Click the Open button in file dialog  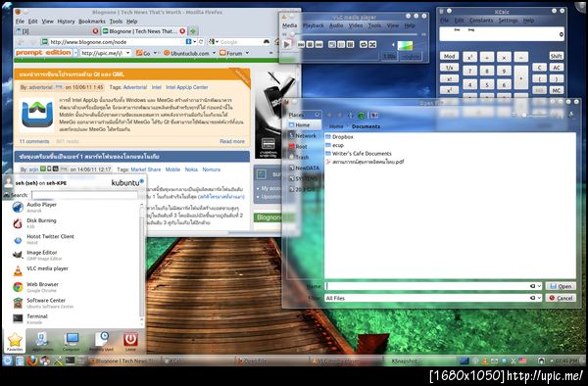click(561, 286)
